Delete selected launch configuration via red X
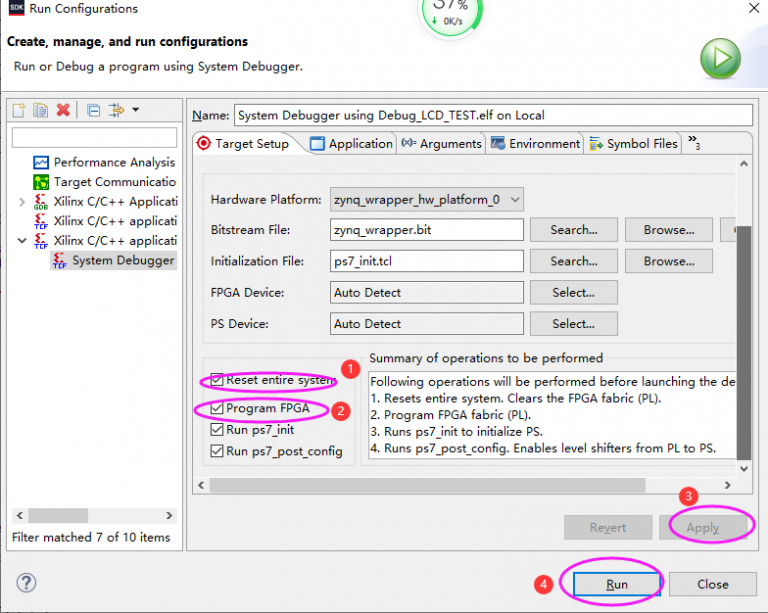Image resolution: width=768 pixels, height=613 pixels. (63, 110)
